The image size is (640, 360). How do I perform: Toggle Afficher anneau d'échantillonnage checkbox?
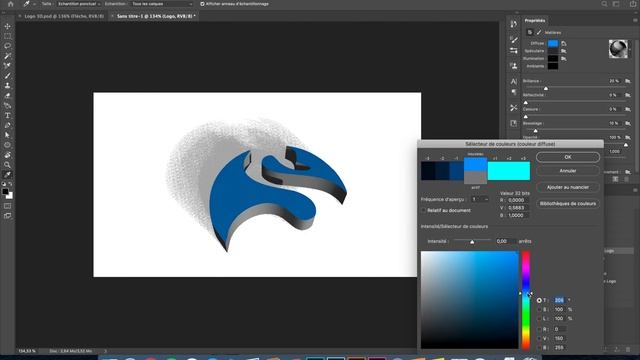[202, 4]
